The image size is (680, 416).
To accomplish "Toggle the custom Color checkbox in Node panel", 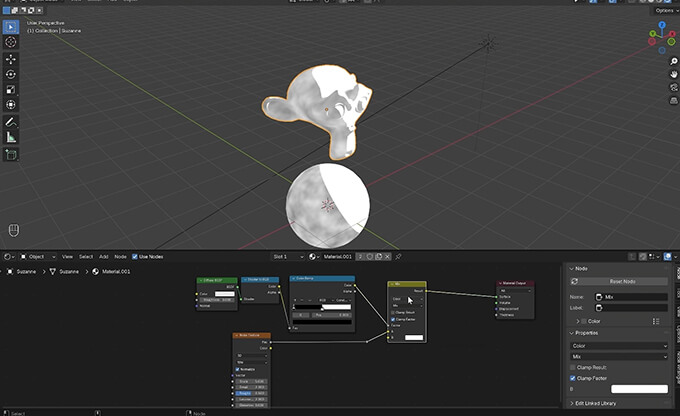I will coord(584,321).
